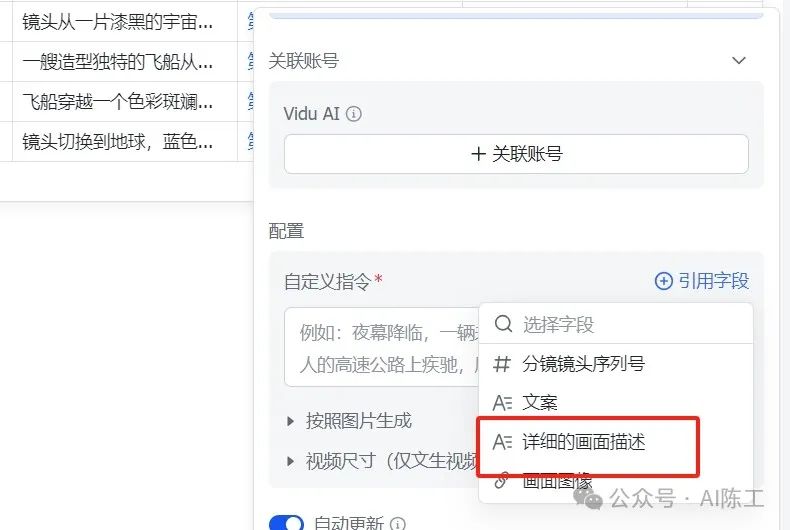
Task: Click the link icon beside 画面图像
Action: [x=502, y=480]
